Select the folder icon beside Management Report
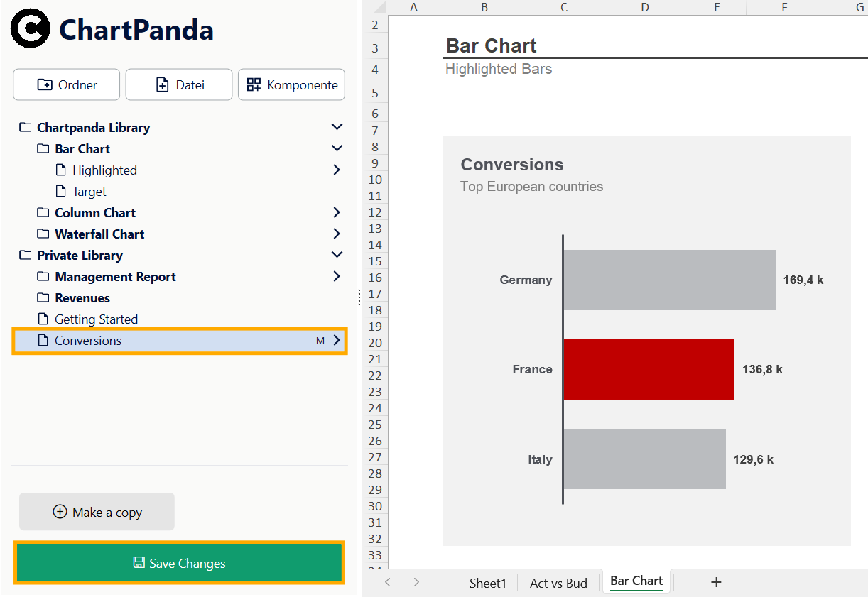Image resolution: width=868 pixels, height=597 pixels. [x=43, y=276]
